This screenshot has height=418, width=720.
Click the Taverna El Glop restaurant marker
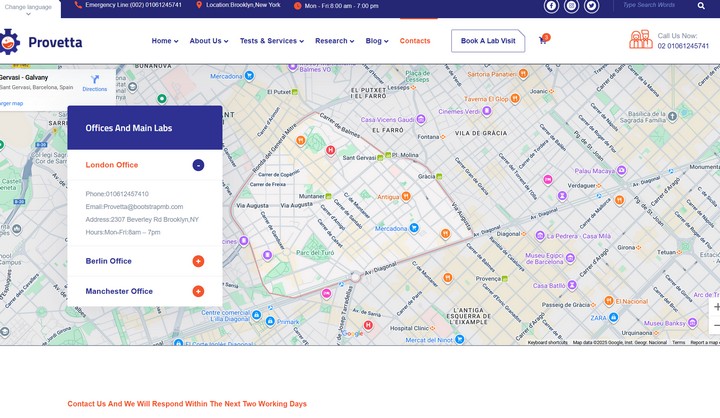515,98
